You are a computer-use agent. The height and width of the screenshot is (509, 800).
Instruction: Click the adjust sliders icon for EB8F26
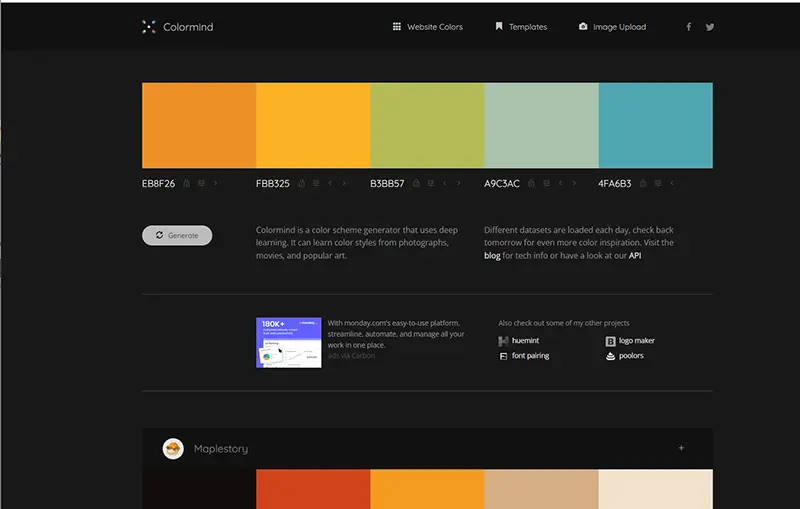pos(201,183)
